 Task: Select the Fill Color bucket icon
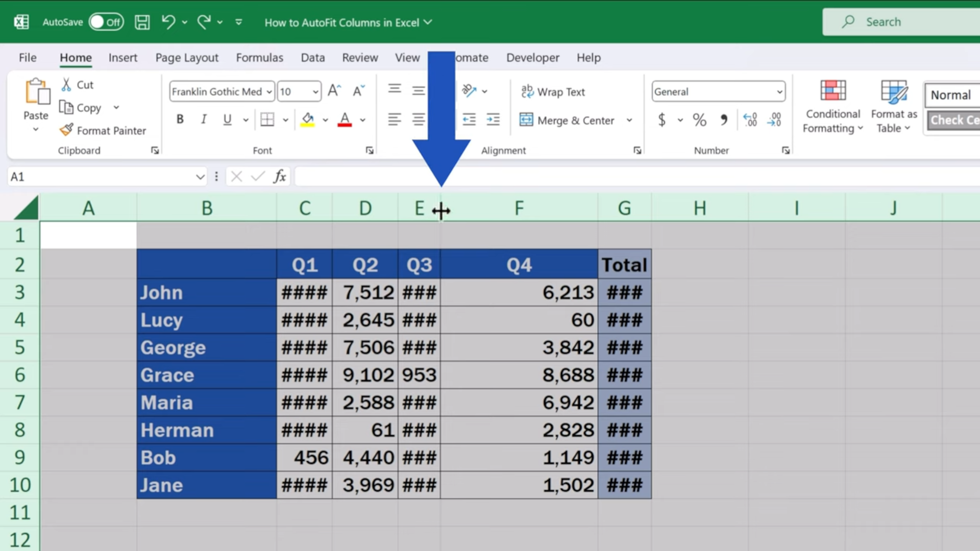[x=307, y=119]
